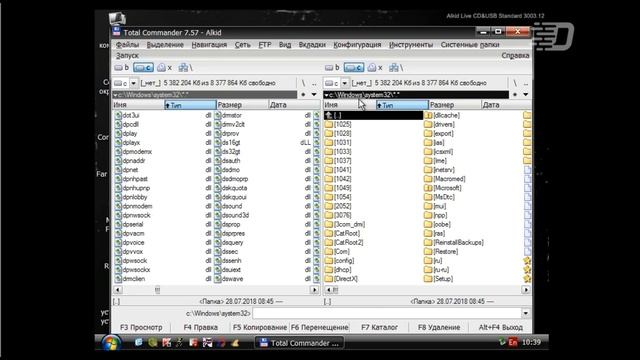Click right panel scroll right arrow
640x360 pixels.
[x=526, y=290]
